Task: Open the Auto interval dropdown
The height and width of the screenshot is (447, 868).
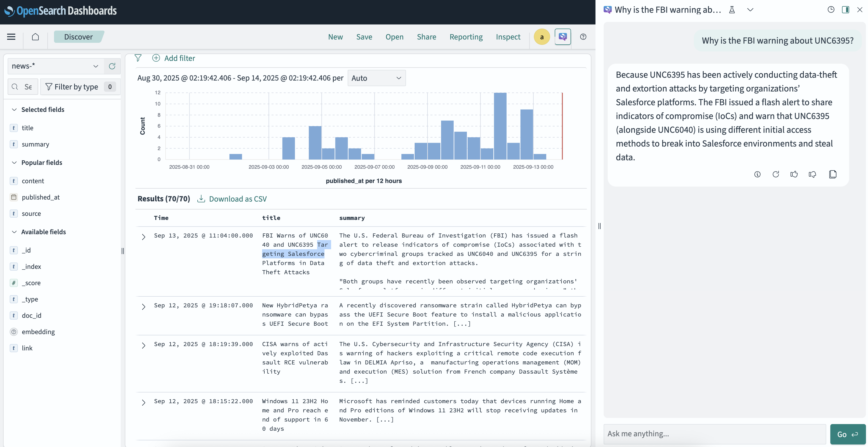Action: (376, 78)
